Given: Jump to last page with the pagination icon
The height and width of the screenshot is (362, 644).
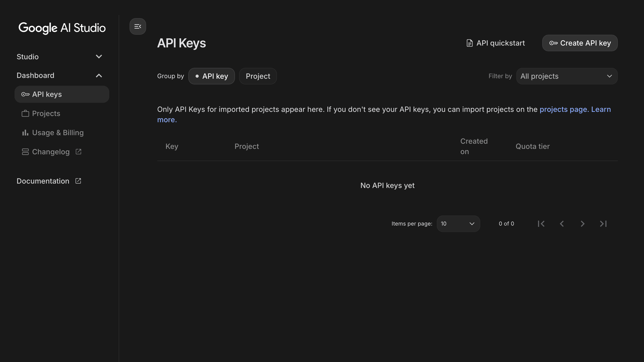Looking at the screenshot, I should (x=603, y=223).
